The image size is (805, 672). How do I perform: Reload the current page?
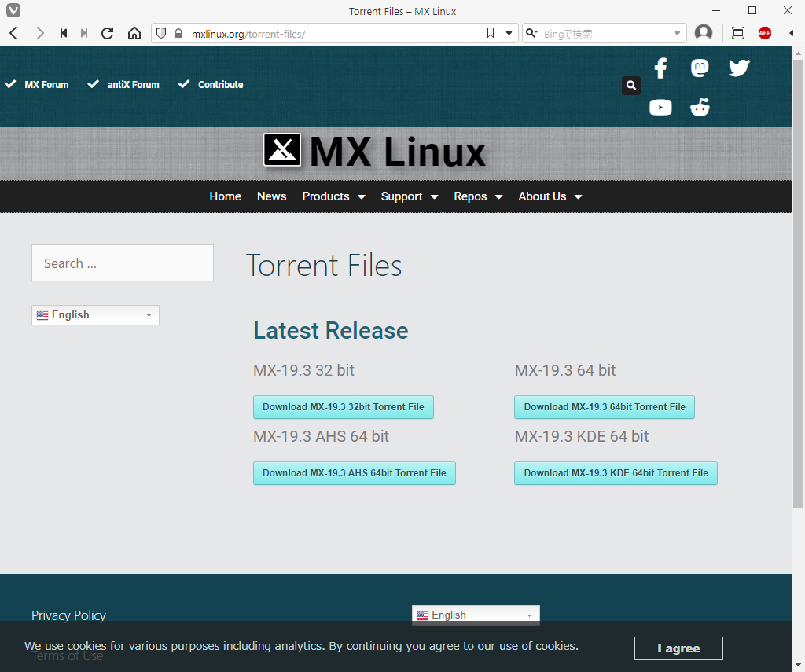pos(107,33)
